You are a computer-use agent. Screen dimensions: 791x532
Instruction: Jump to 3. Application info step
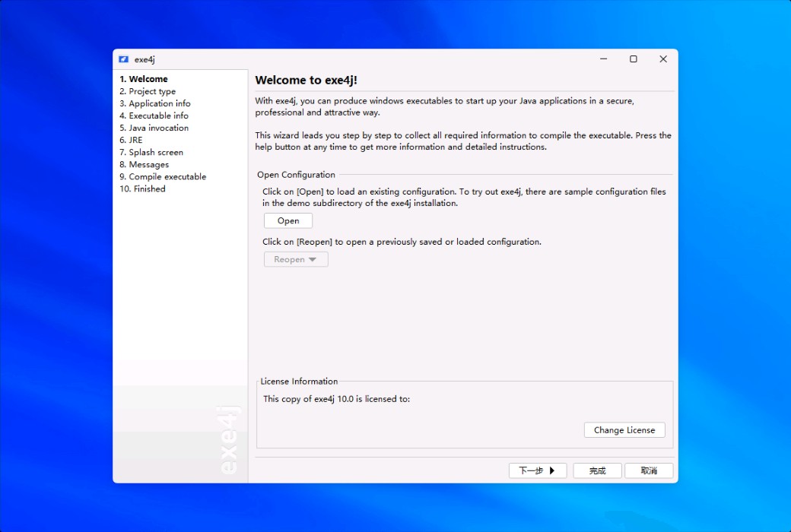pos(155,103)
